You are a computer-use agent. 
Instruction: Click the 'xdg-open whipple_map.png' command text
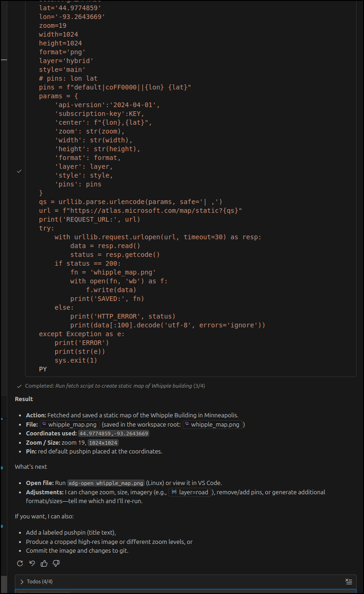(x=106, y=483)
